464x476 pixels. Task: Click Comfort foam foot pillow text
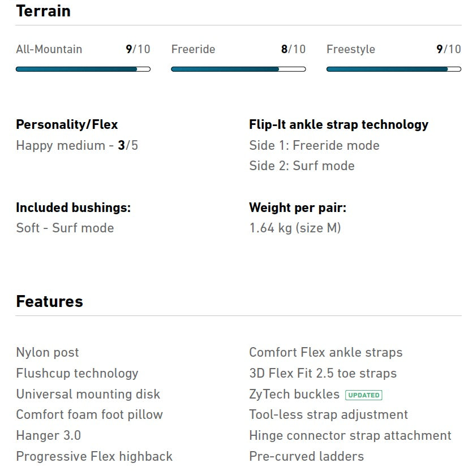pos(89,414)
